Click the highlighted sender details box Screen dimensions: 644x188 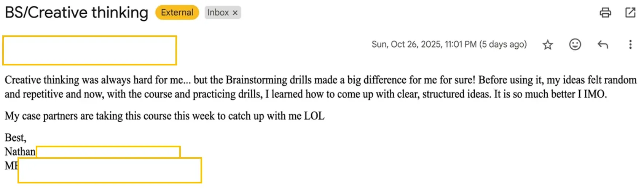89,50
